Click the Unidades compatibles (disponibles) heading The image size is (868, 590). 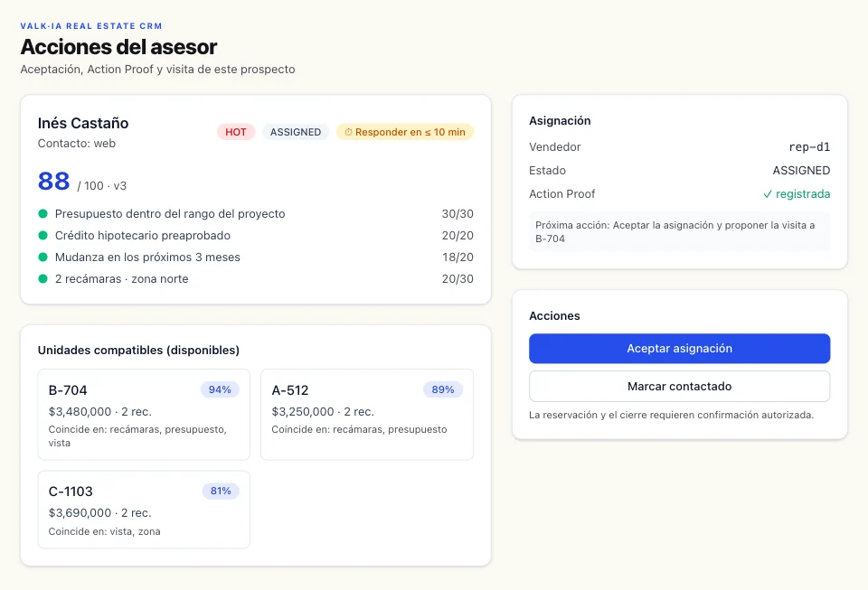tap(138, 350)
